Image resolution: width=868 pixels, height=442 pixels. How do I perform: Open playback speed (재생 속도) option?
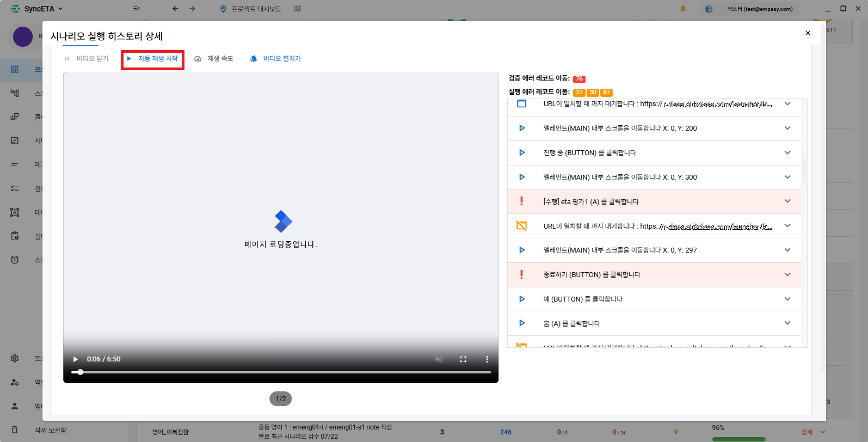[214, 59]
